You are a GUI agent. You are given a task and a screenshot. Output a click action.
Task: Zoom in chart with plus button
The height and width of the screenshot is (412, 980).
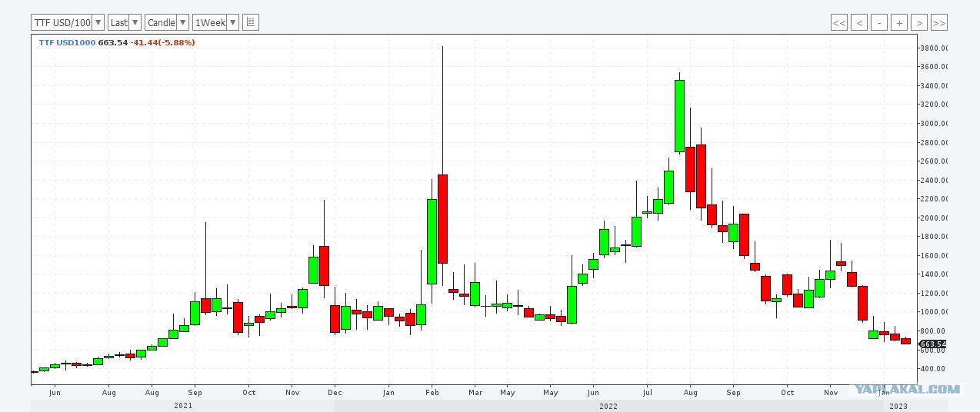[899, 23]
